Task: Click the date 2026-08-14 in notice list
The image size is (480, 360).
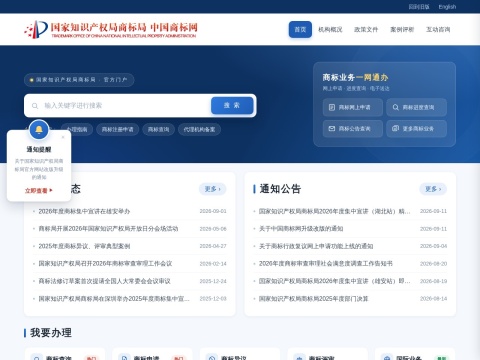Action: 433,298
